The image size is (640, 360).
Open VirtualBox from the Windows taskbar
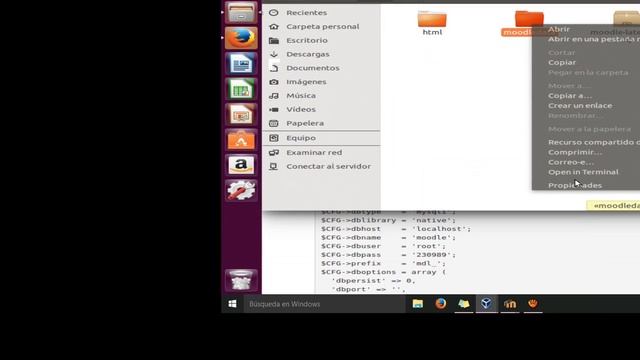(486, 304)
